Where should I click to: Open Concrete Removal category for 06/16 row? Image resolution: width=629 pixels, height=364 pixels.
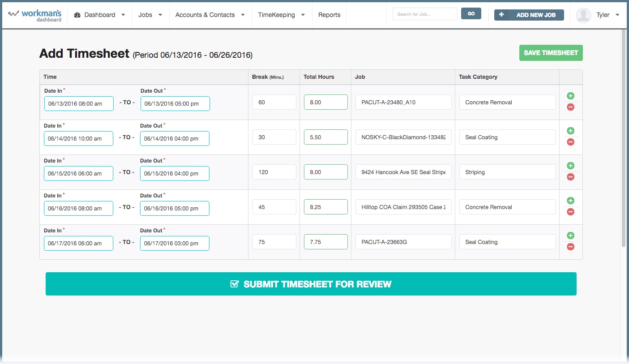pyautogui.click(x=507, y=207)
